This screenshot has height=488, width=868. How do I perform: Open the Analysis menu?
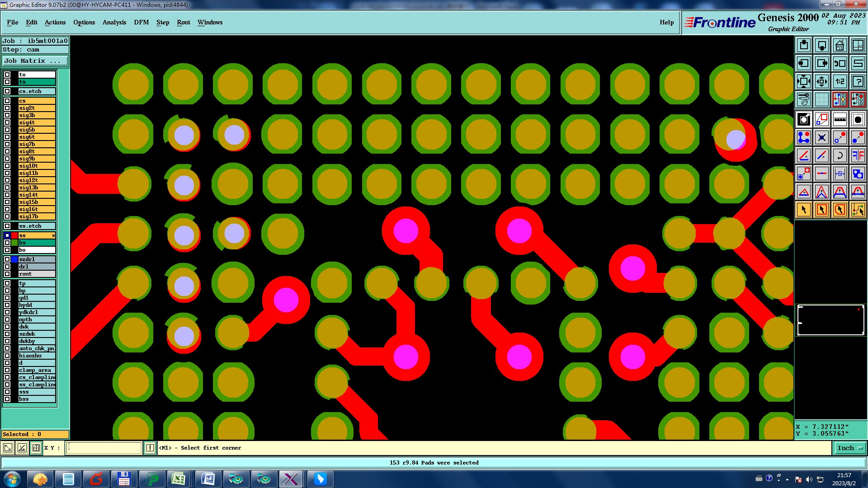click(x=114, y=22)
